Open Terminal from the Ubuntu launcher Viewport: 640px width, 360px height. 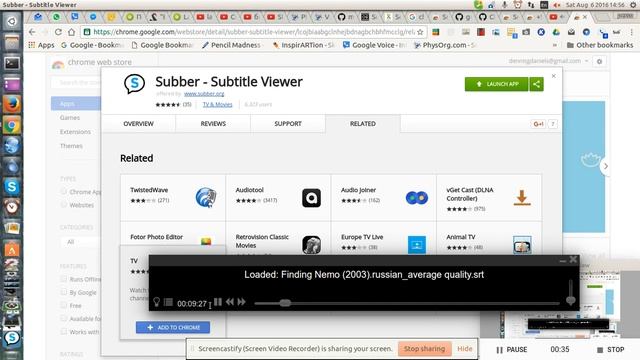click(11, 63)
